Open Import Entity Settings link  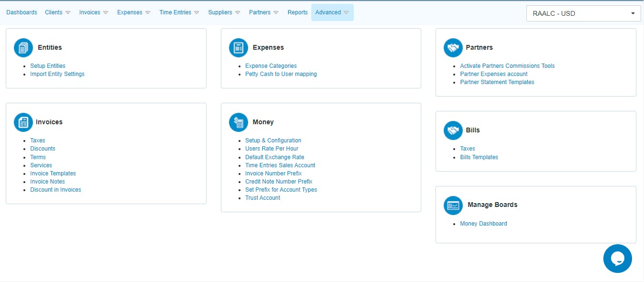[57, 74]
